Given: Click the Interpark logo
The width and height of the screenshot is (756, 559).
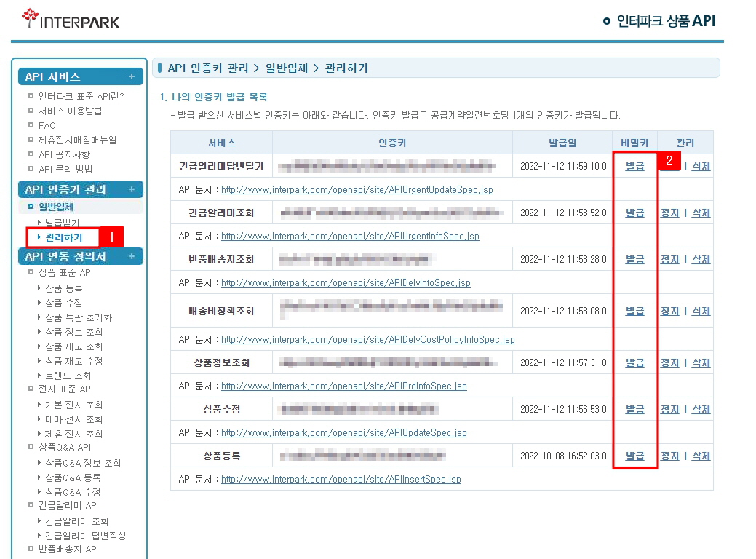Looking at the screenshot, I should click(71, 20).
